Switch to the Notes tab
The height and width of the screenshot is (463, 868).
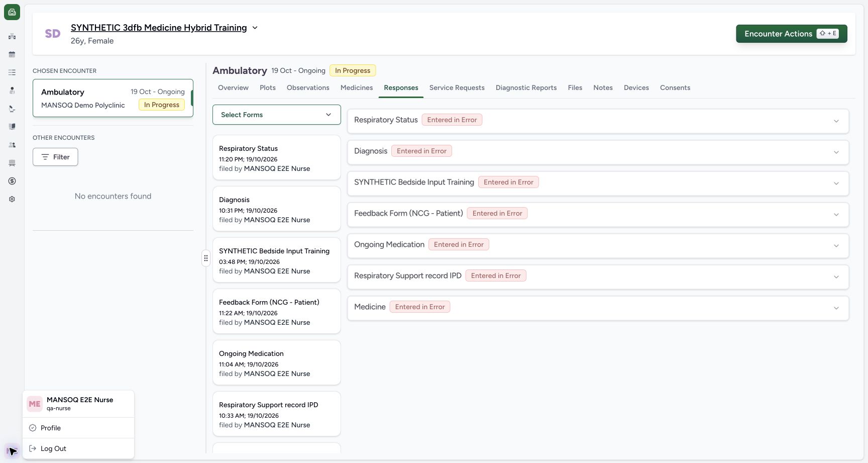pos(603,87)
